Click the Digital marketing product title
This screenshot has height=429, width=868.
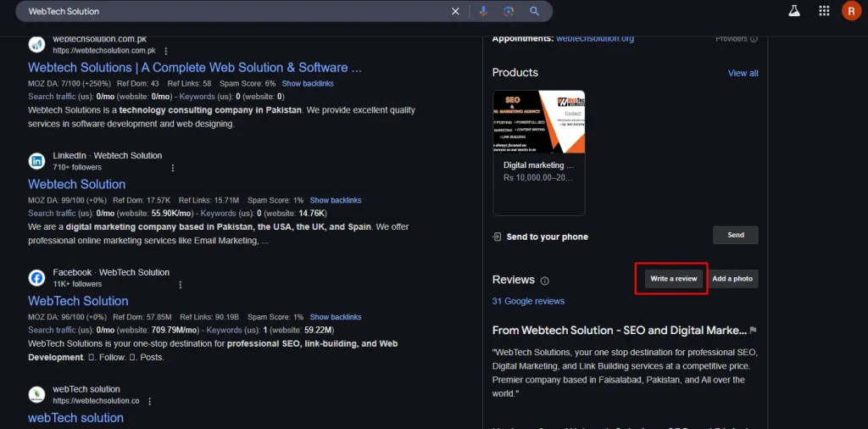click(x=538, y=165)
